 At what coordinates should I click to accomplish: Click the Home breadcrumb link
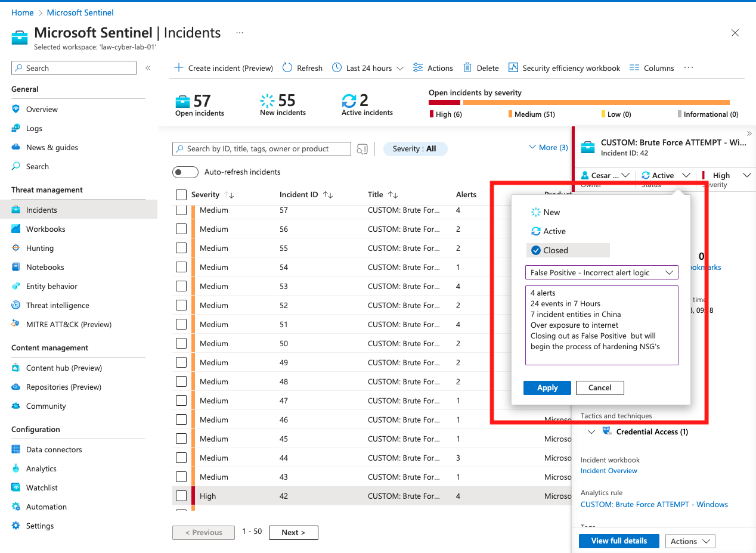[x=23, y=13]
